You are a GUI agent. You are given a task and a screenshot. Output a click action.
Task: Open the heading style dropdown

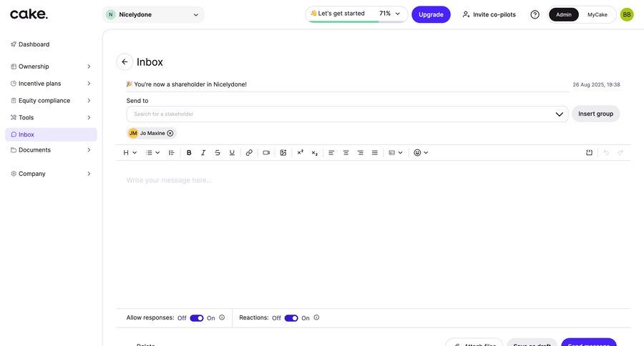[x=130, y=152]
